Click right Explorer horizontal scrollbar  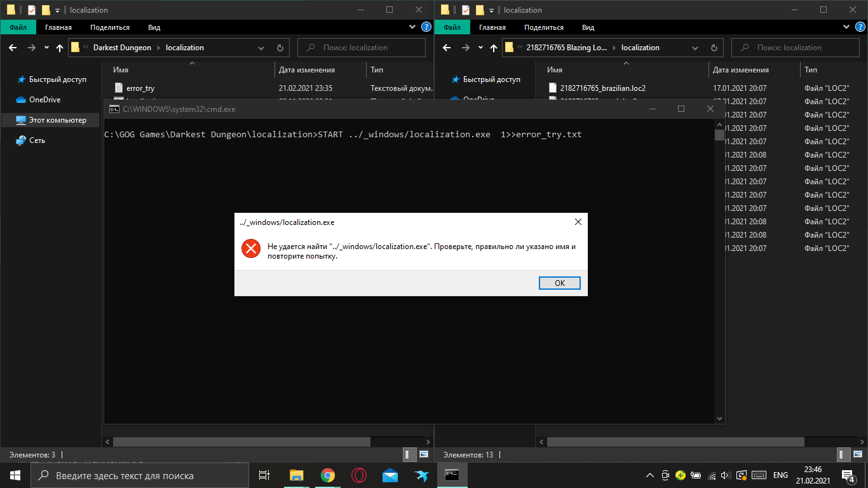tap(675, 442)
